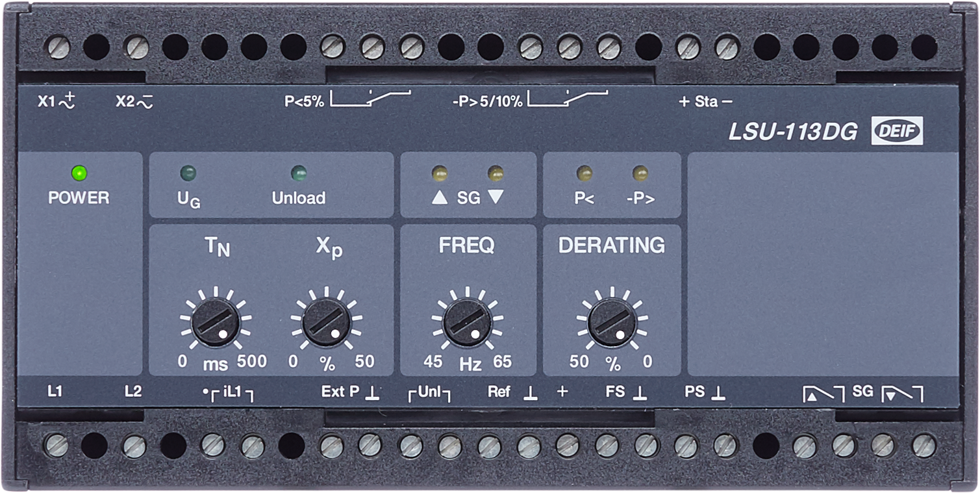The width and height of the screenshot is (980, 493).
Task: Click the L1 terminal label
Action: pos(55,392)
